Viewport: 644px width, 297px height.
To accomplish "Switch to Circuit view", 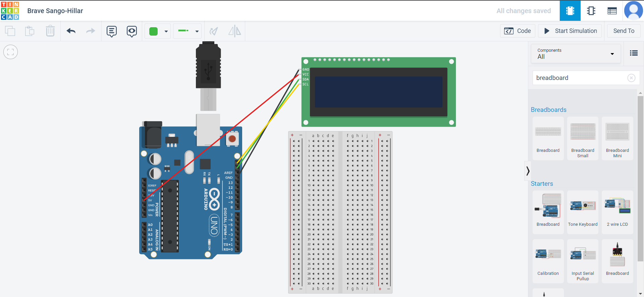I will 570,11.
